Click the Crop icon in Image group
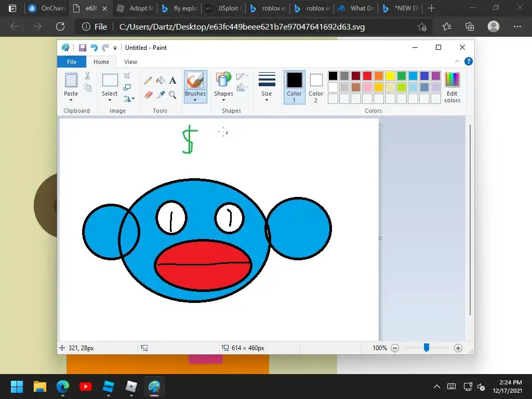This screenshot has height=399, width=532. (127, 76)
